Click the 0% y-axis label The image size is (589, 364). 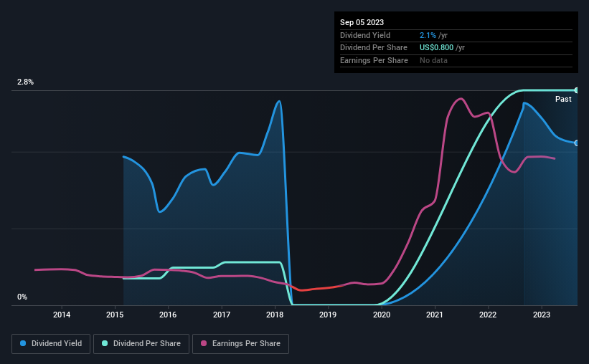22,297
